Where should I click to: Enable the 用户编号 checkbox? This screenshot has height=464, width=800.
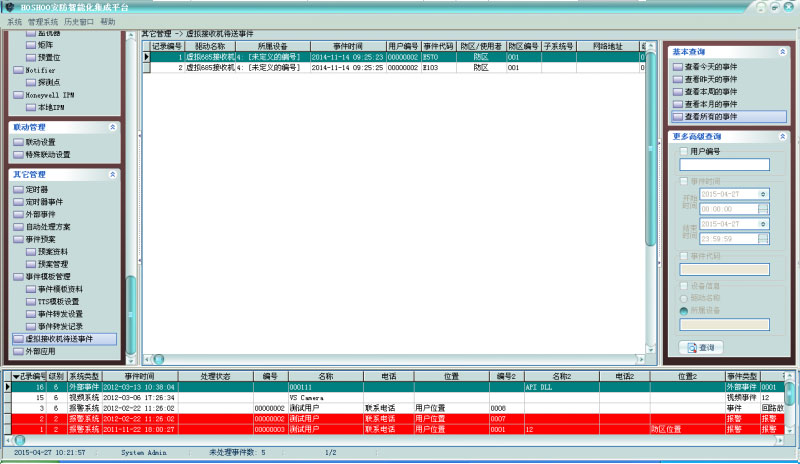683,151
